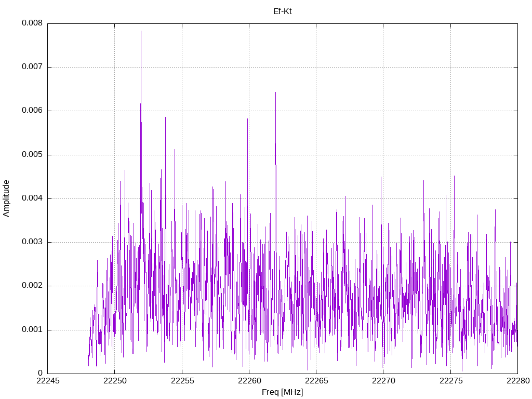This screenshot has width=532, height=399.
Task: Click the 'Freq [MHz]' x-axis label
Action: [282, 392]
